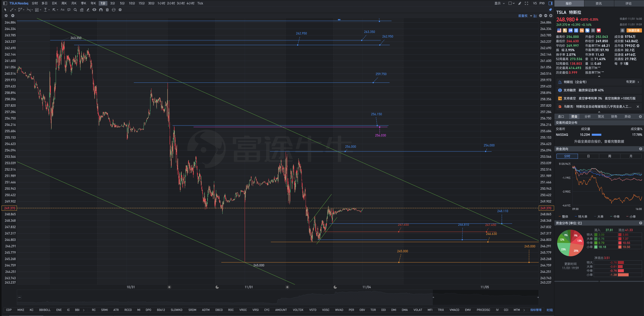Switch chart to Tick view
The image size is (644, 316).
[200, 3]
